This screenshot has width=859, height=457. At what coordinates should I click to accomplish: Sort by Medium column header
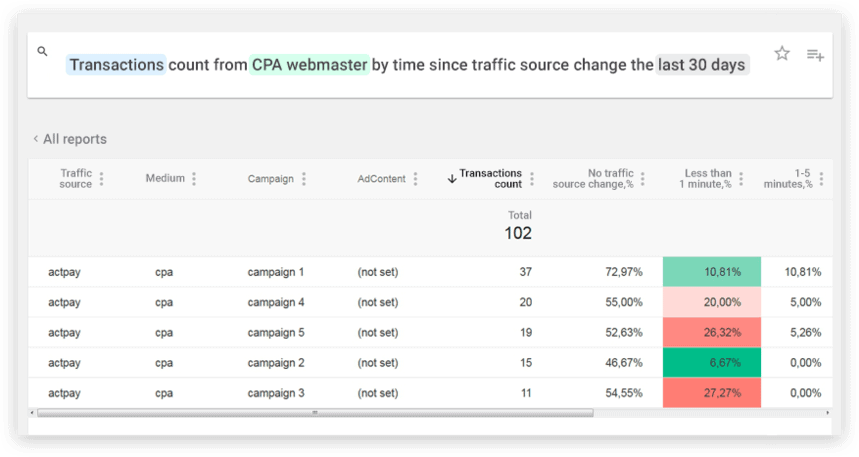[165, 178]
